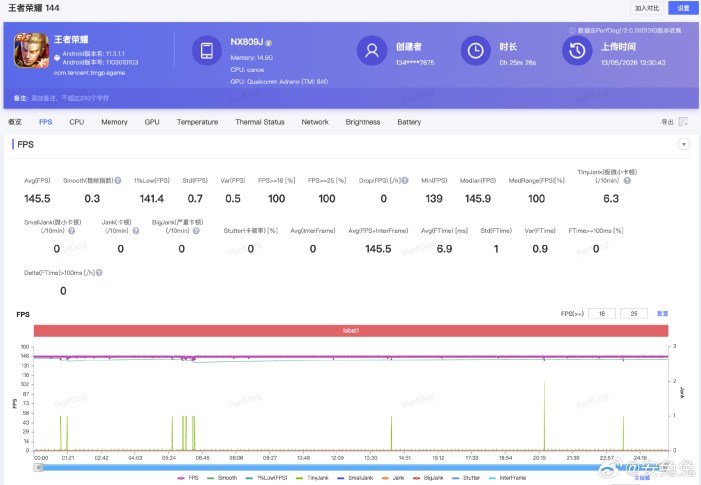Toggle the Stutter series in chart legend
The width and height of the screenshot is (701, 485).
point(466,478)
